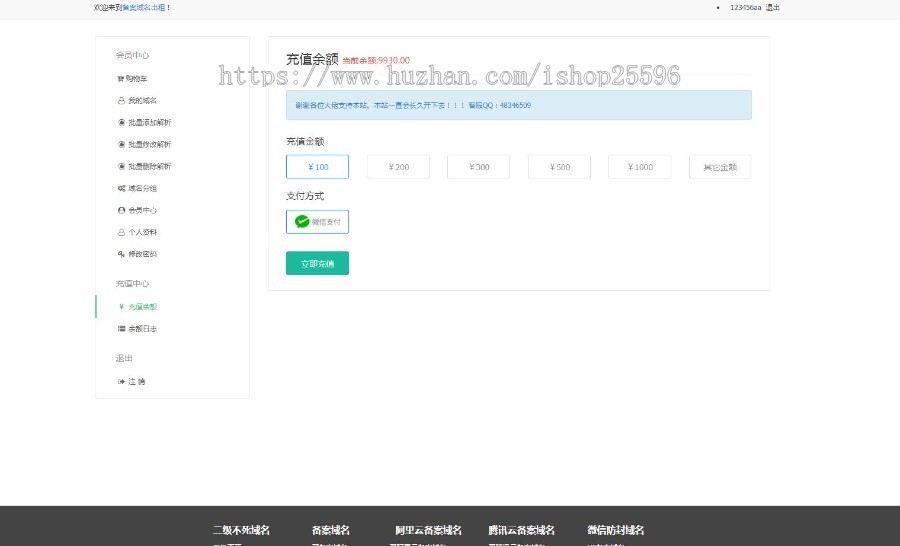900x546 pixels.
Task: Choose the ¥100 recharge amount
Action: 317,167
